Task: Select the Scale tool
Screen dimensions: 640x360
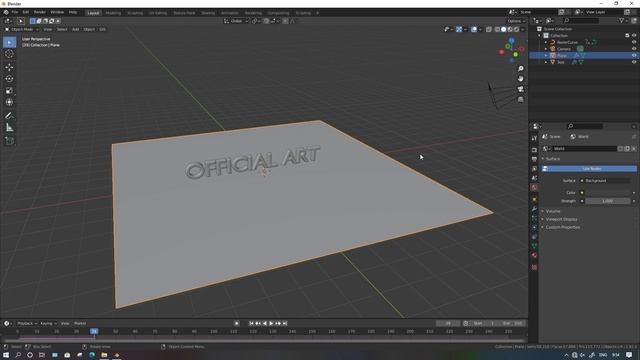Action: click(9, 91)
